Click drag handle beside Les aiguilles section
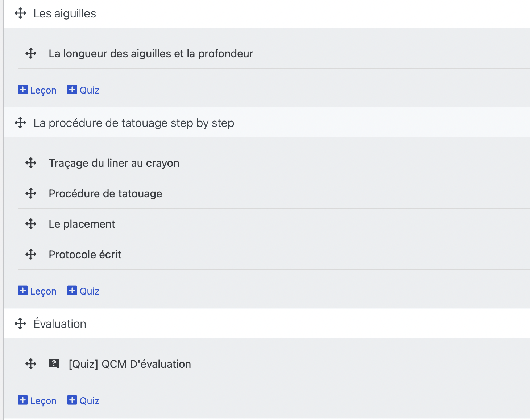Viewport: 530px width, 420px height. tap(20, 13)
